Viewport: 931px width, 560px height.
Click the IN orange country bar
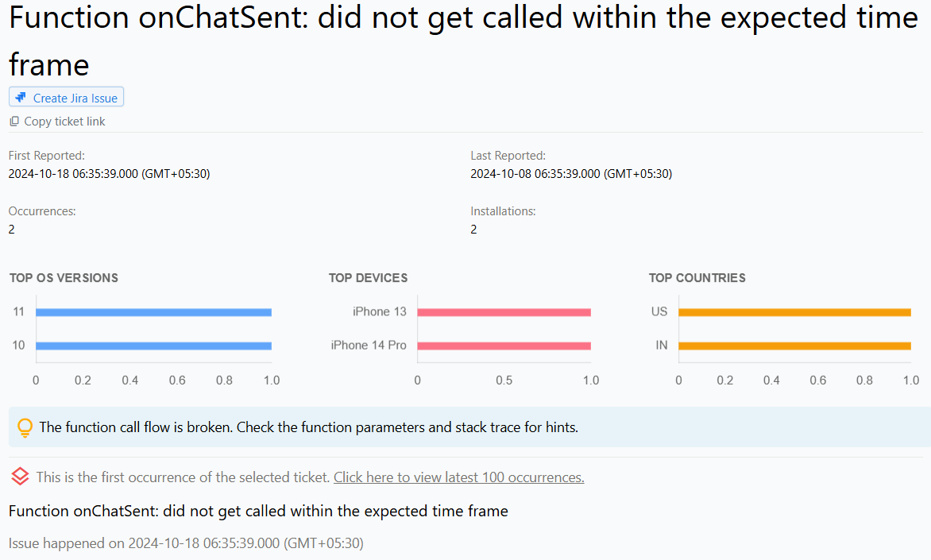[x=794, y=346]
